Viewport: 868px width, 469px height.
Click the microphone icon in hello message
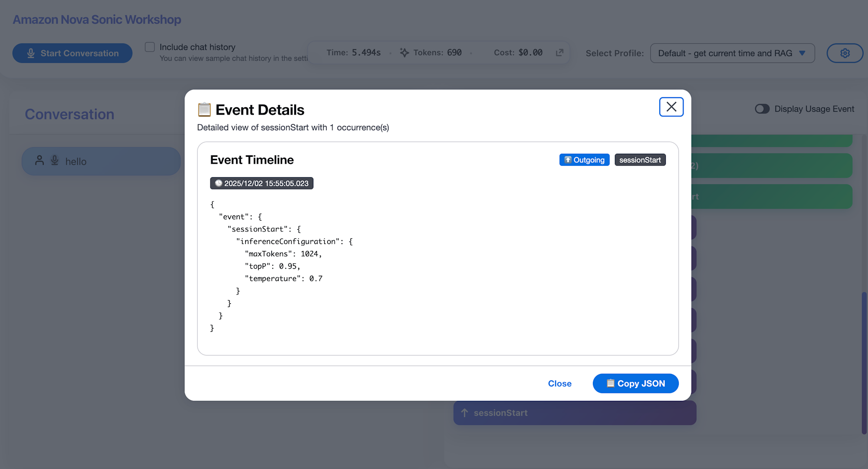click(55, 161)
